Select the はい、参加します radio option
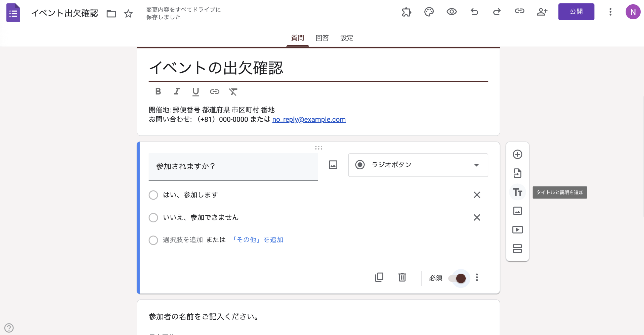 153,195
